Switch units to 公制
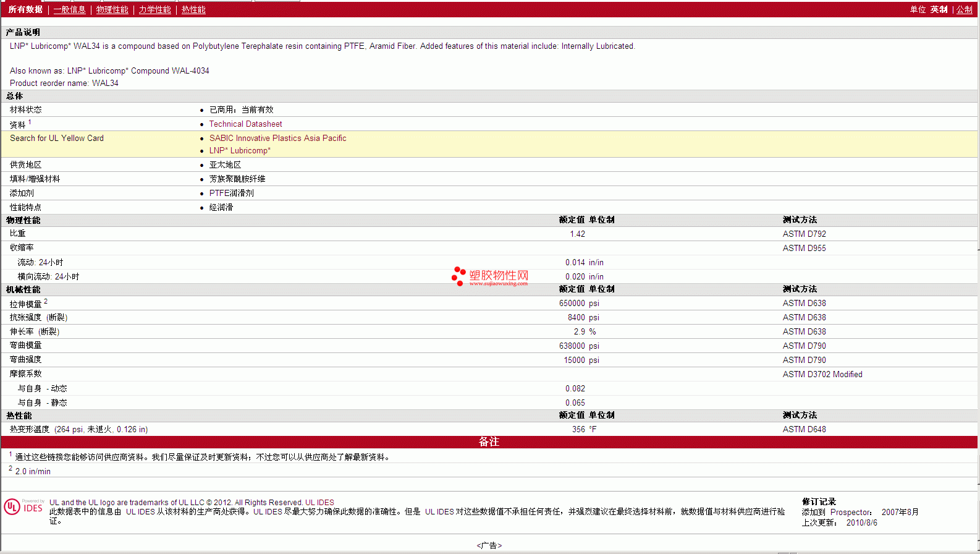 coord(964,9)
